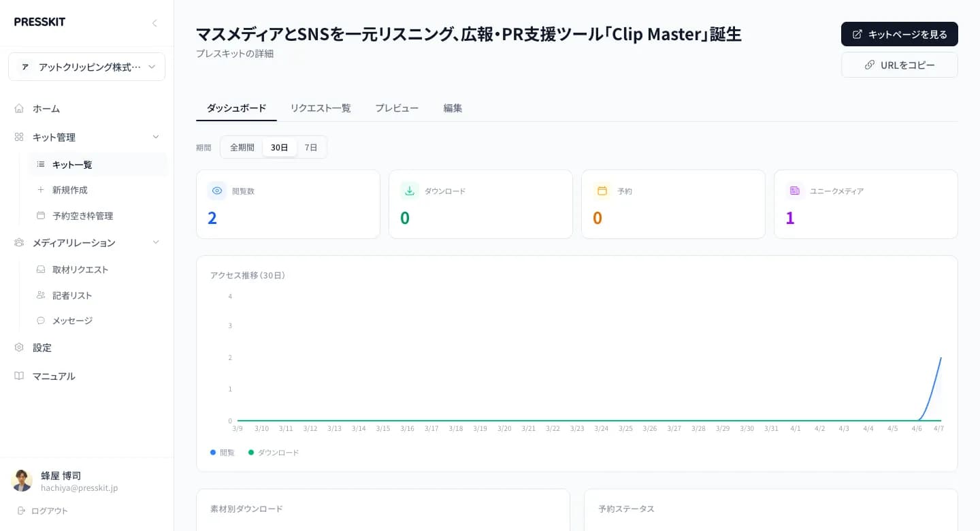This screenshot has height=531, width=980.
Task: Switch to the 編集 tab
Action: point(453,108)
